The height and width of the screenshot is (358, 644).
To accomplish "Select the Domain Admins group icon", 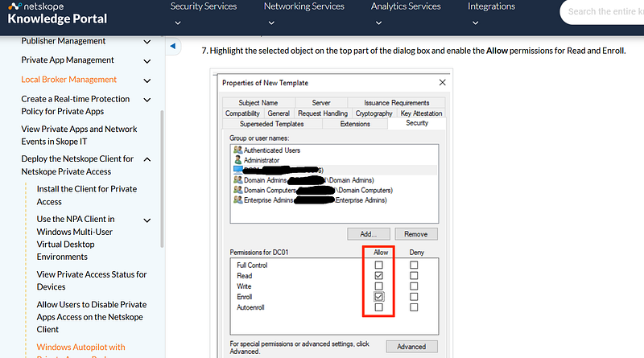I will point(237,179).
